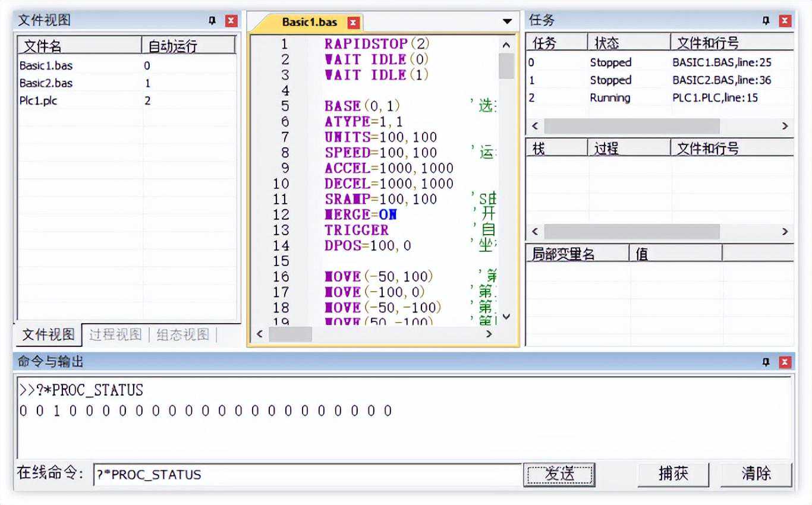Close the 命令与输出 panel
The height and width of the screenshot is (505, 812).
pos(785,362)
